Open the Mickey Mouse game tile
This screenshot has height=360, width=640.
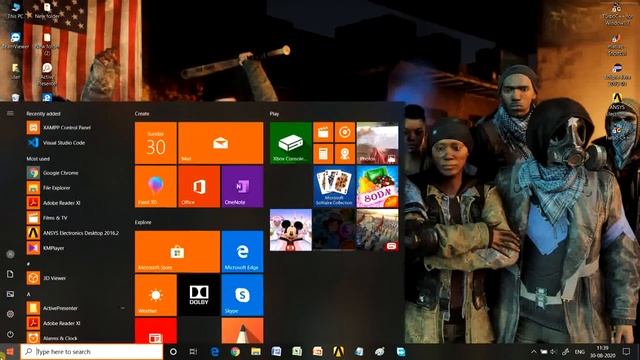(x=291, y=230)
